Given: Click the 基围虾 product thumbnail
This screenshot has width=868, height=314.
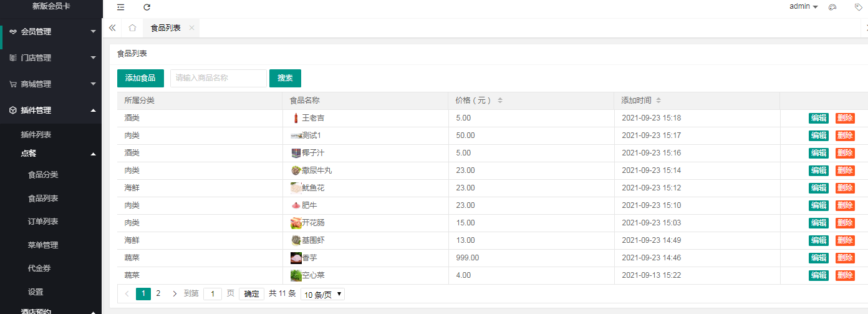Looking at the screenshot, I should [296, 240].
